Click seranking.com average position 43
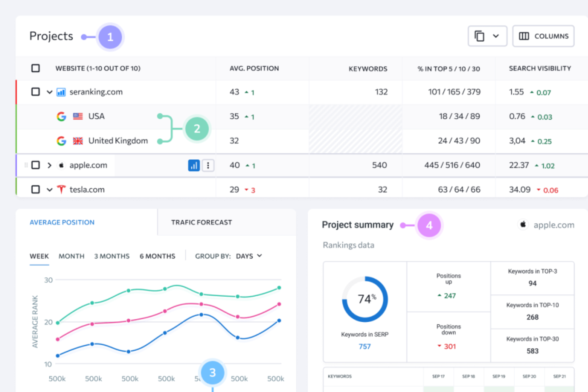 (x=234, y=92)
